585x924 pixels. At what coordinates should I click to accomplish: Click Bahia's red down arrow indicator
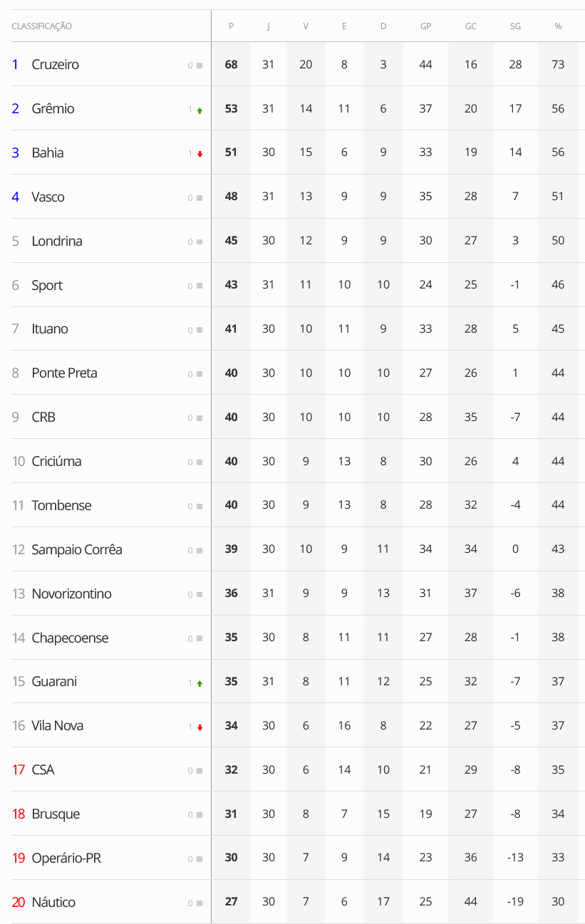(x=200, y=154)
